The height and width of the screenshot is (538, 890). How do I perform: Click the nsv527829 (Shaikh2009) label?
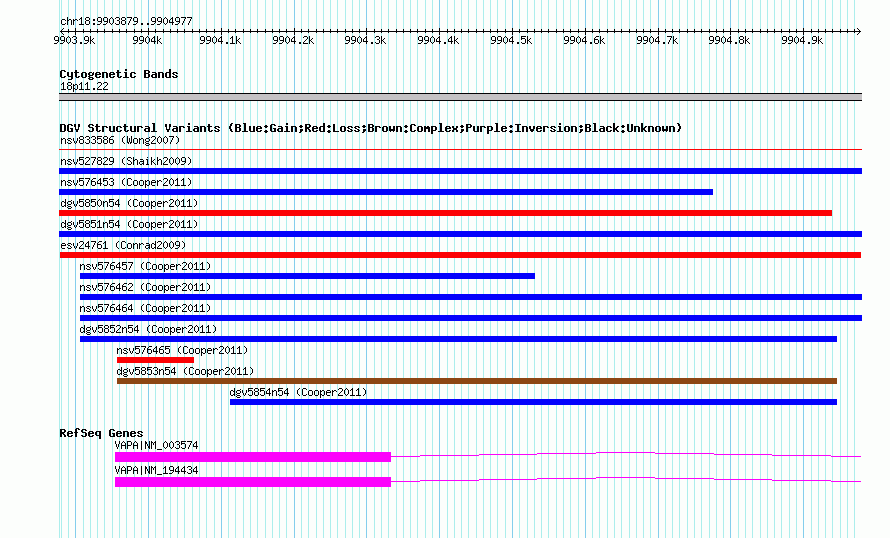click(x=126, y=161)
